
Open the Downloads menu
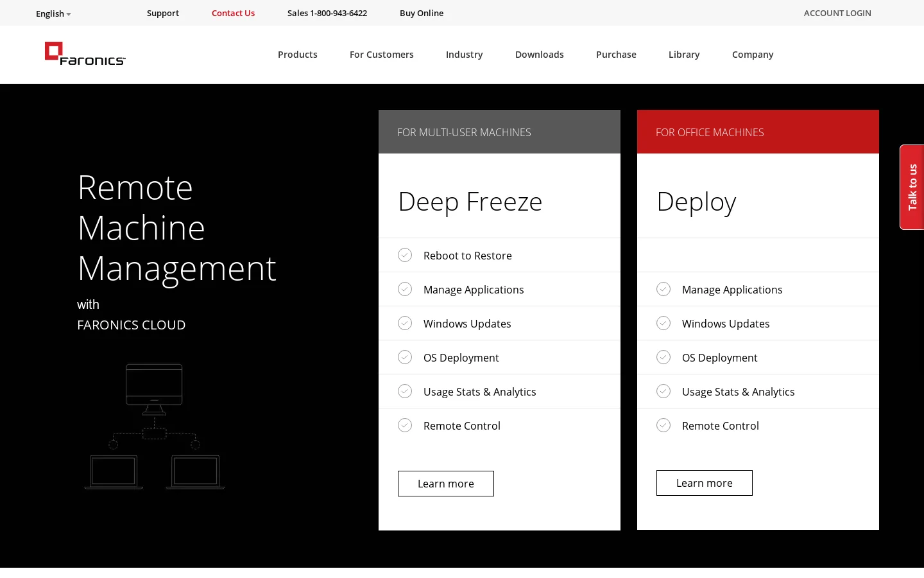click(540, 55)
